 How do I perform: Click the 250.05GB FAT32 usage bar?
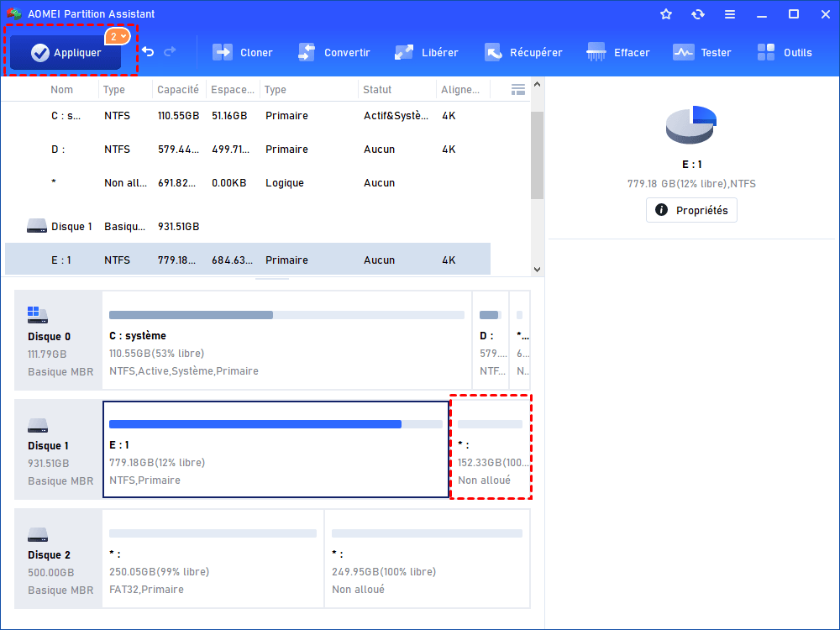click(213, 533)
